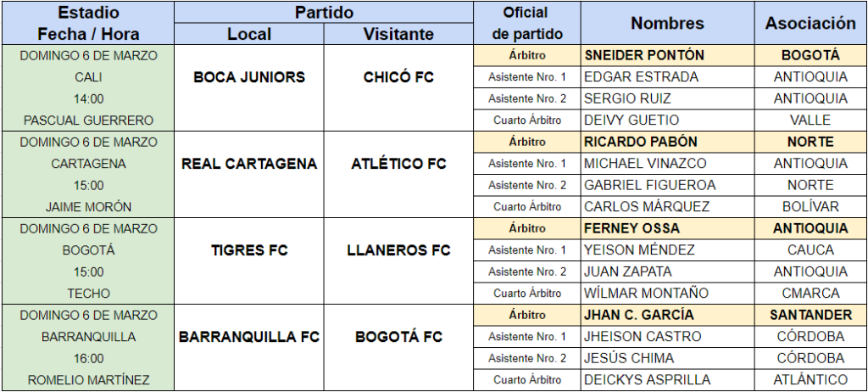
Task: Select the REAL CARTAGENA cell
Action: (249, 175)
